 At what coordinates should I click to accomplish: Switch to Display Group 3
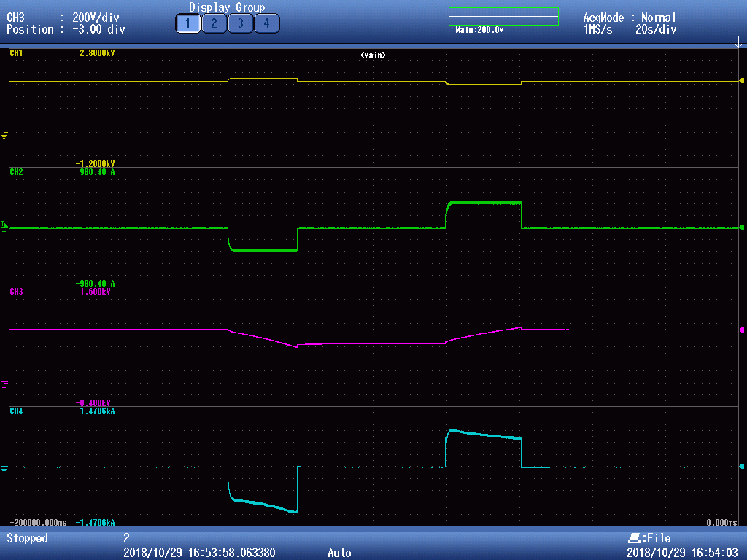click(240, 23)
